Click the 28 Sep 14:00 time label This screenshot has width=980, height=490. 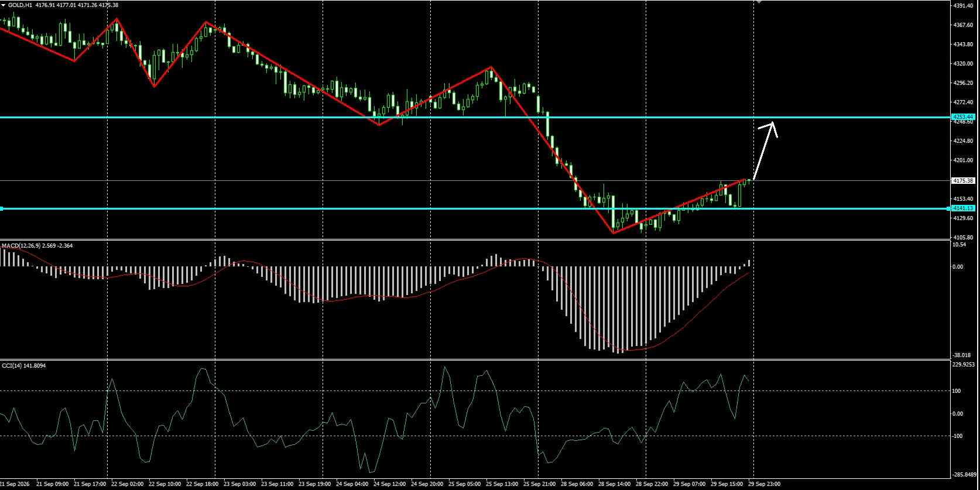pos(614,485)
